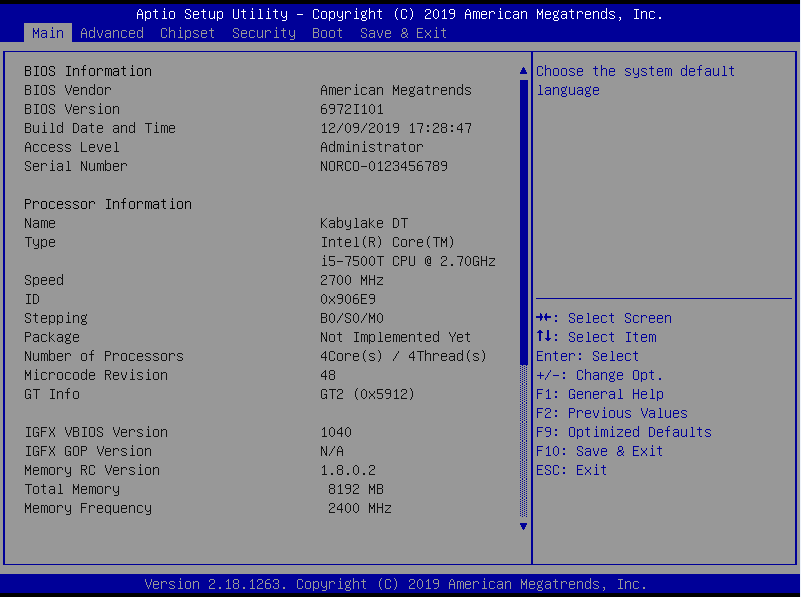Image resolution: width=801 pixels, height=597 pixels.
Task: Select the Main tab
Action: [48, 33]
